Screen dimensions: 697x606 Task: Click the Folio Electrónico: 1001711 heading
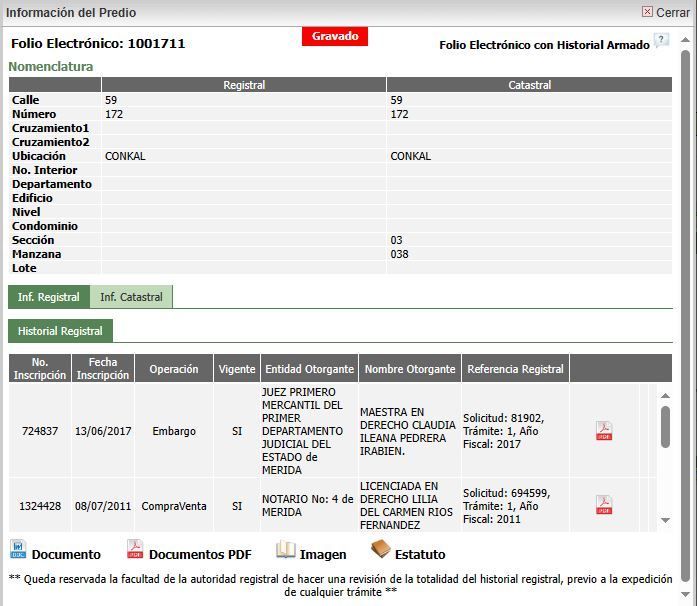click(98, 44)
